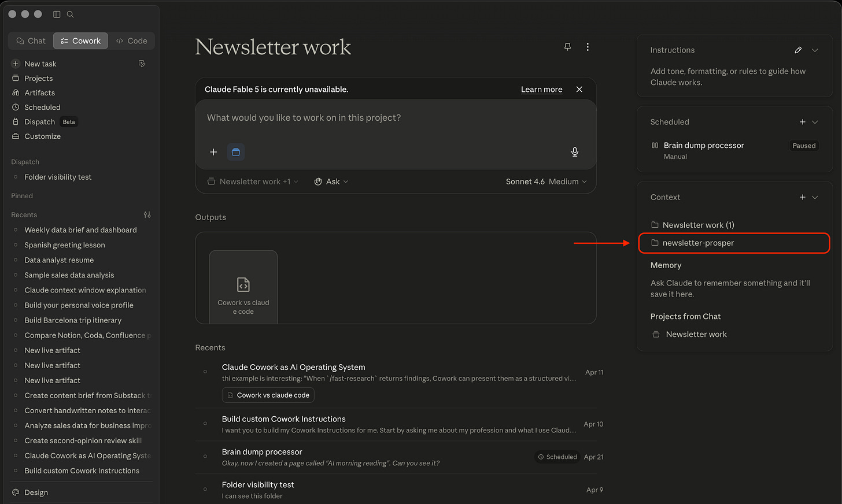This screenshot has width=842, height=504.
Task: Open the Ask mode dropdown
Action: 331,181
